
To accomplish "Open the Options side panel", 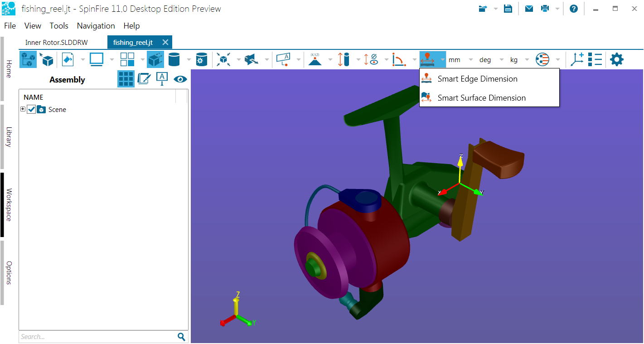I will [8, 272].
